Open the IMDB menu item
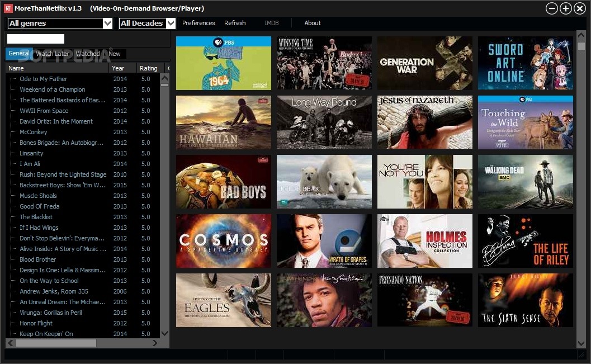This screenshot has width=591, height=364. (x=271, y=23)
